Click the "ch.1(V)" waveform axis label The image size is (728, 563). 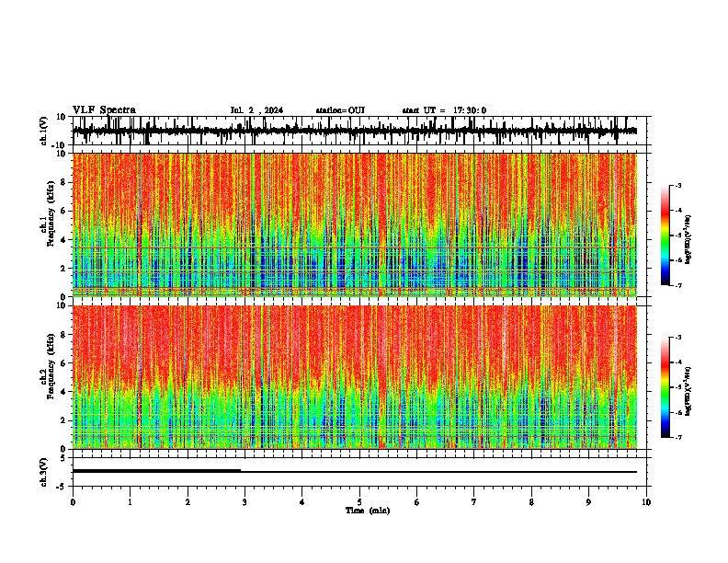tap(44, 131)
